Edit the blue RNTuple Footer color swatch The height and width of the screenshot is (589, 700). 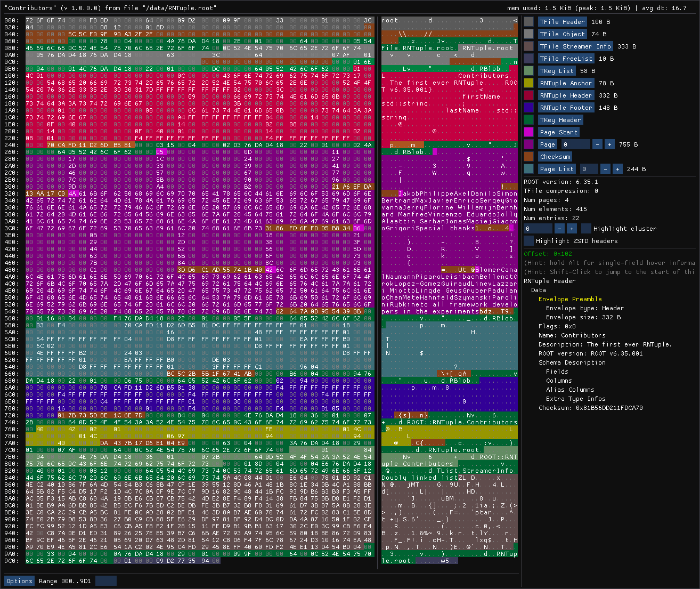pos(528,108)
